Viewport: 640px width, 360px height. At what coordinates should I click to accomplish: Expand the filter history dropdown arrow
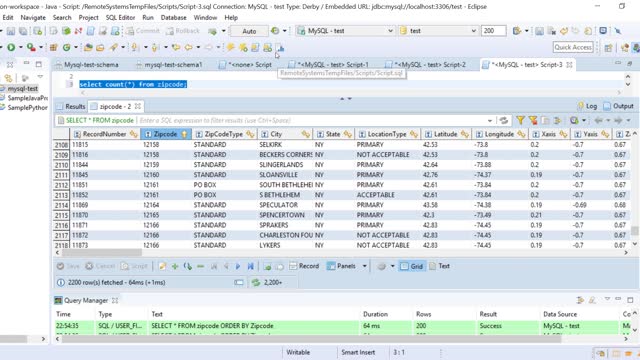[x=489, y=121]
